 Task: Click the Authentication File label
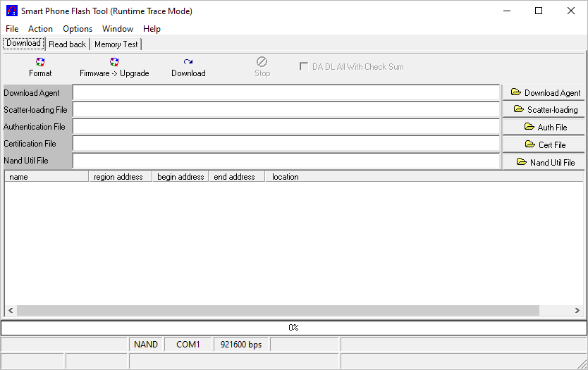pos(35,127)
